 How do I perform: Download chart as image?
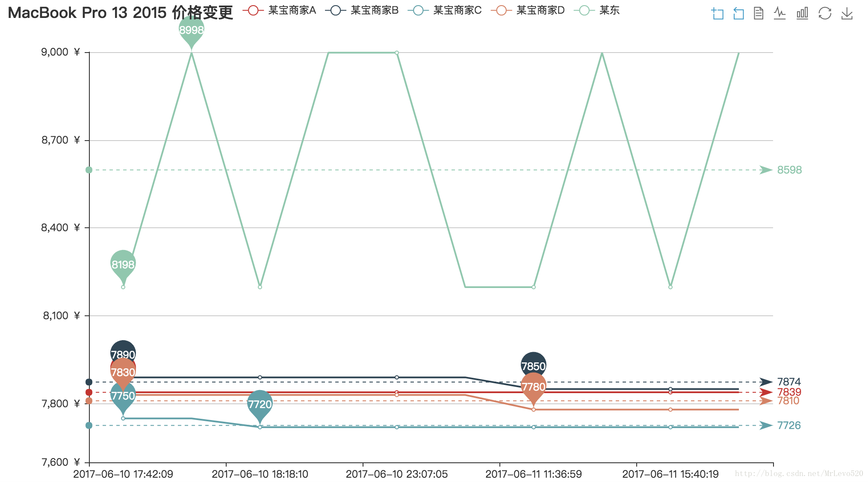pyautogui.click(x=847, y=14)
